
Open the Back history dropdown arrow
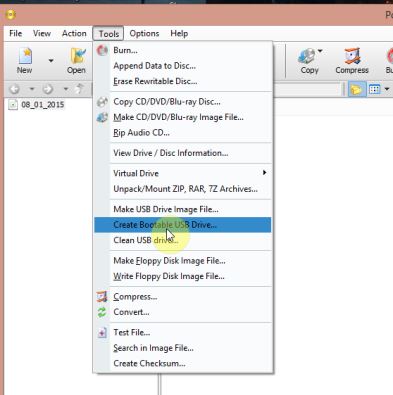[x=32, y=89]
